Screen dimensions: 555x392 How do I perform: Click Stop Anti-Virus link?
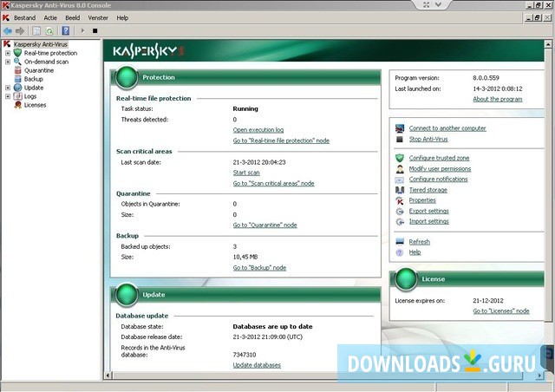coord(428,139)
